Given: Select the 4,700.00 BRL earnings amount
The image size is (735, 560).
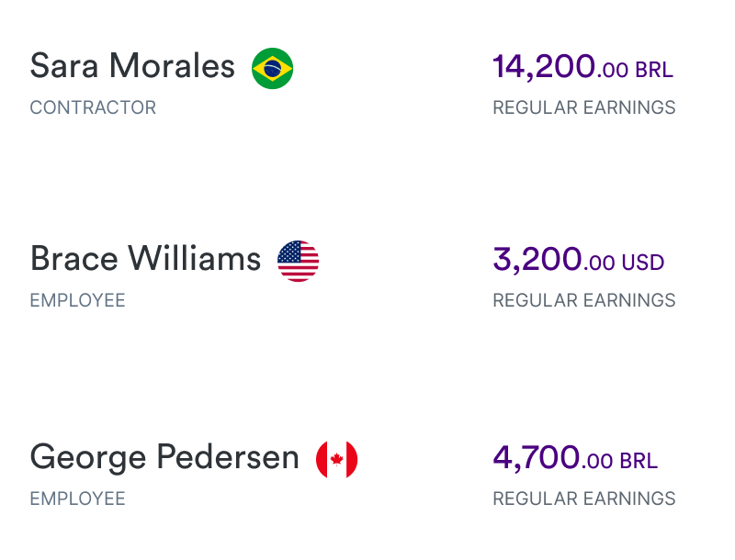Looking at the screenshot, I should pyautogui.click(x=575, y=458).
